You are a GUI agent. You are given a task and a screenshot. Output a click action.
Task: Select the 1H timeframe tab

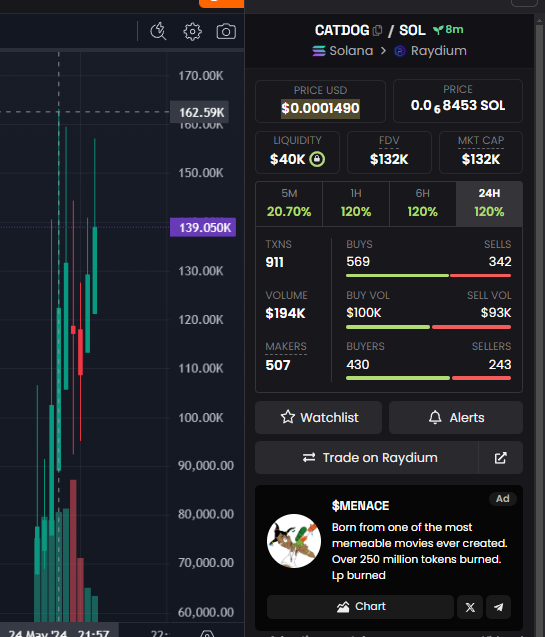[x=356, y=203]
